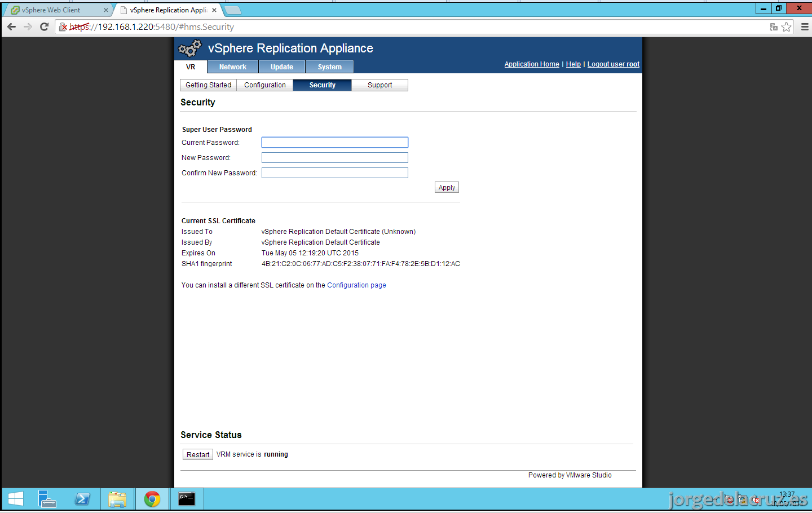Viewport: 812px width, 513px height.
Task: Bookmark this page with the star icon
Action: [787, 26]
